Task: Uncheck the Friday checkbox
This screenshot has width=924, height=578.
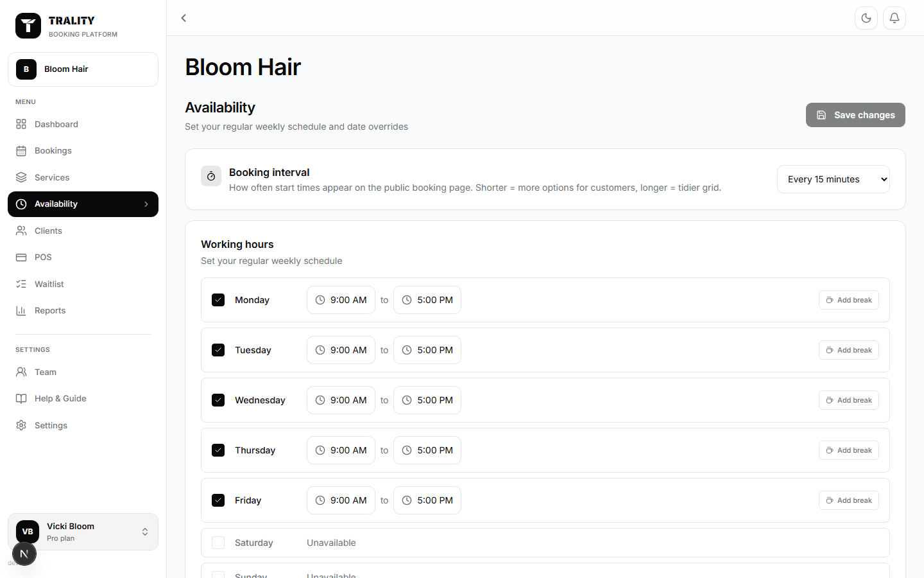Action: (218, 500)
